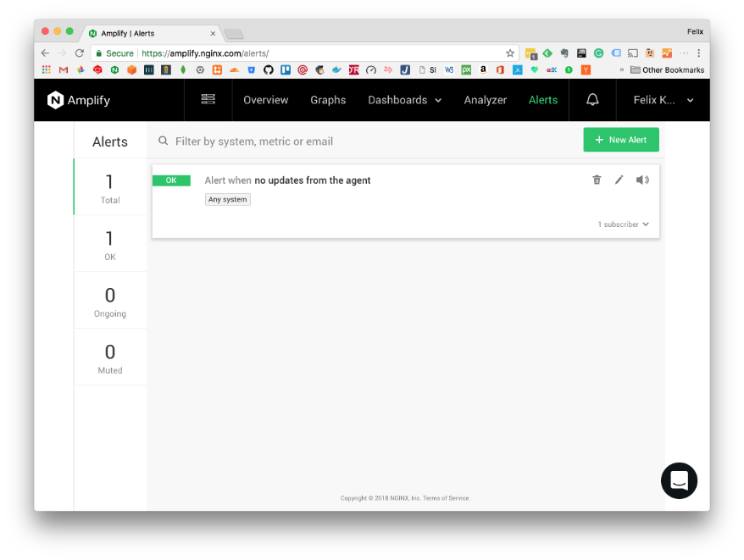Click the Amplify logo
This screenshot has height=560, width=744.
tap(79, 100)
